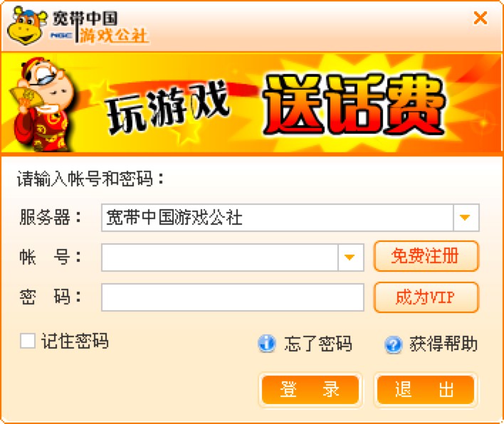Expand the 服务器 server dropdown arrow

click(466, 218)
